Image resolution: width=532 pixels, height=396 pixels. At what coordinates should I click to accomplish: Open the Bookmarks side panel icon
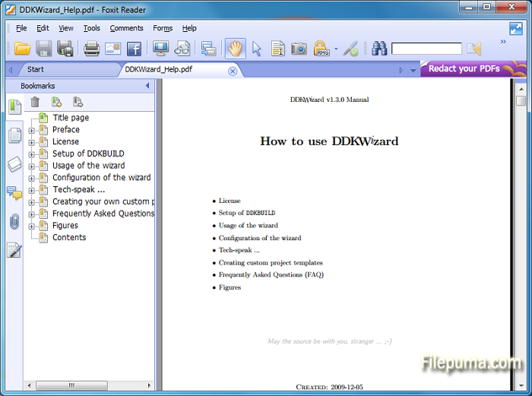pyautogui.click(x=14, y=106)
